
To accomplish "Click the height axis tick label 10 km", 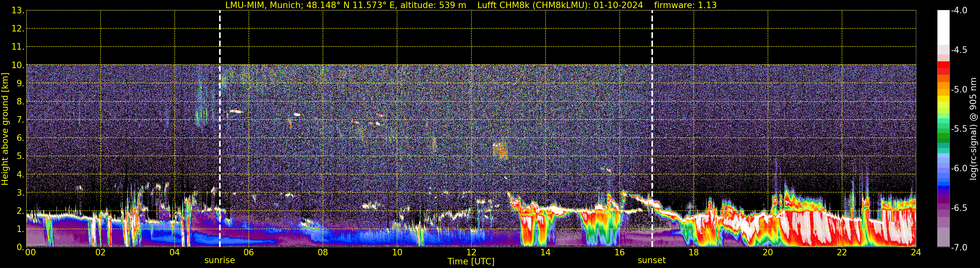I will point(18,65).
